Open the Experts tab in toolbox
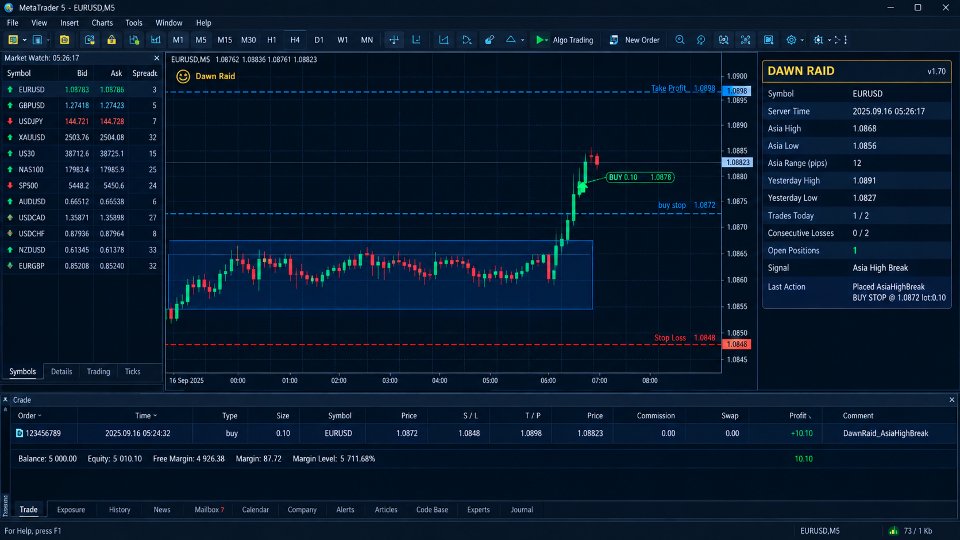Image resolution: width=960 pixels, height=540 pixels. point(478,509)
